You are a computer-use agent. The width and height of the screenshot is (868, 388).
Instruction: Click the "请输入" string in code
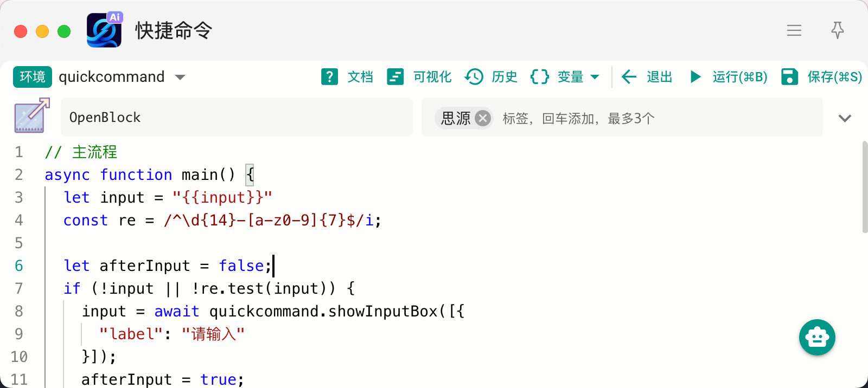coord(213,334)
